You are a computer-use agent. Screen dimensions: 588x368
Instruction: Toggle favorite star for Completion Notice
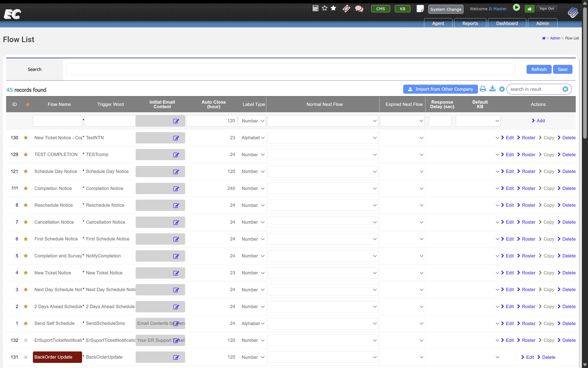[x=26, y=188]
